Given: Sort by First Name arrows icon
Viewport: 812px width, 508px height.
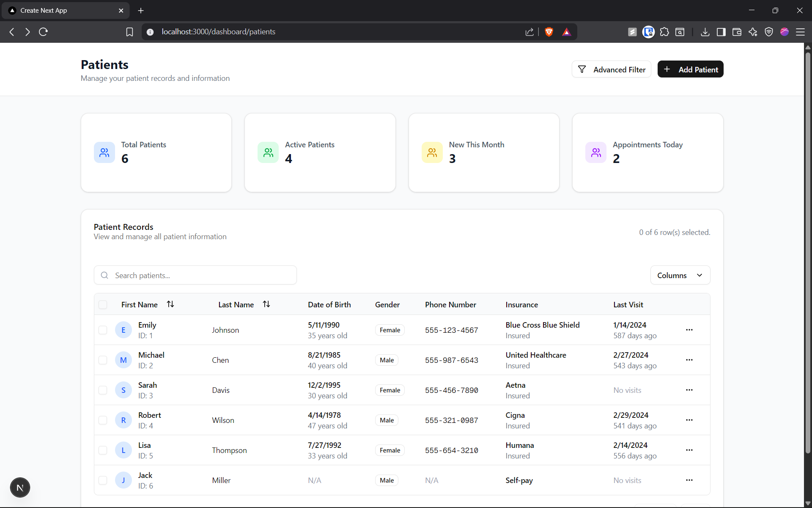Looking at the screenshot, I should coord(170,304).
